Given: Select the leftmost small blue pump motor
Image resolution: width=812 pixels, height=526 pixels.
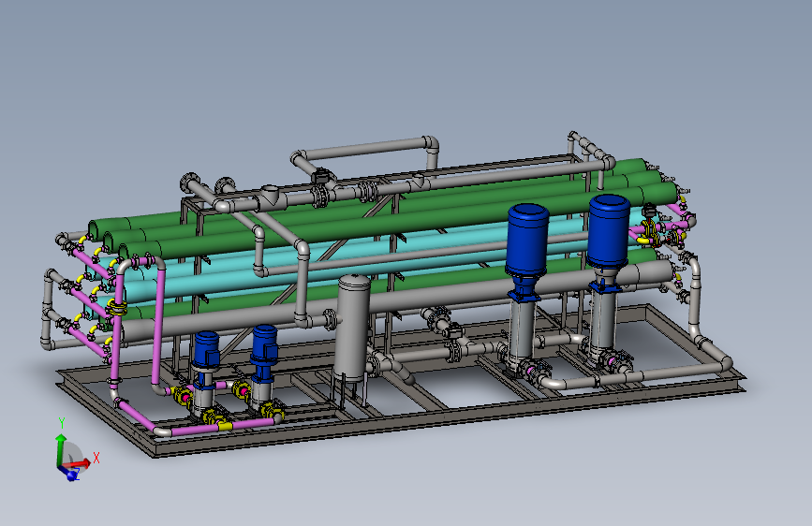Looking at the screenshot, I should pos(207,349).
